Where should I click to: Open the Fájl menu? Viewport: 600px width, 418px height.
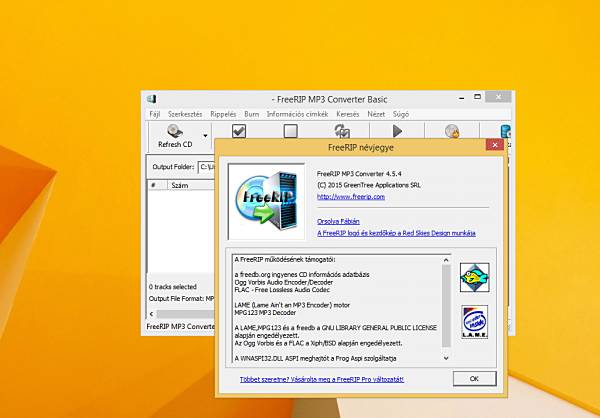pyautogui.click(x=155, y=114)
